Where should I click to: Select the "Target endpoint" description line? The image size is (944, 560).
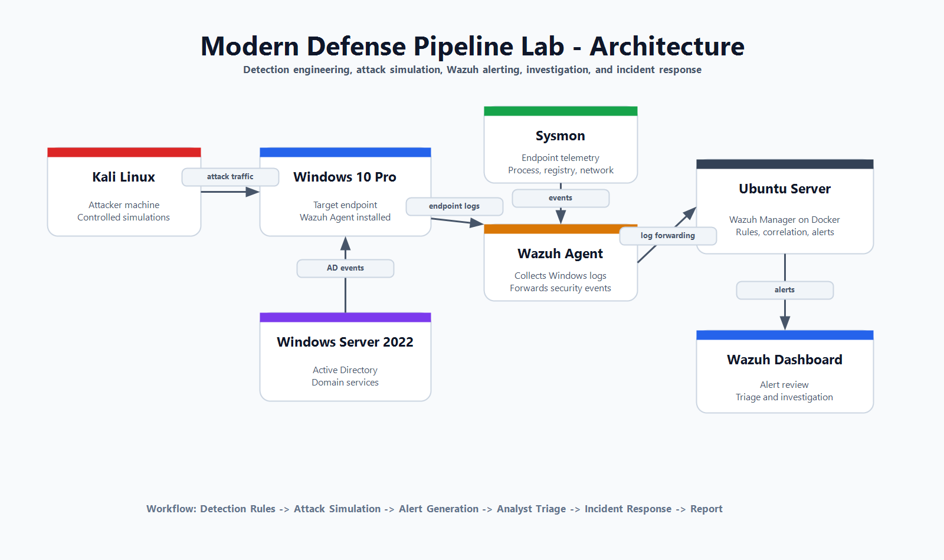[x=345, y=205]
